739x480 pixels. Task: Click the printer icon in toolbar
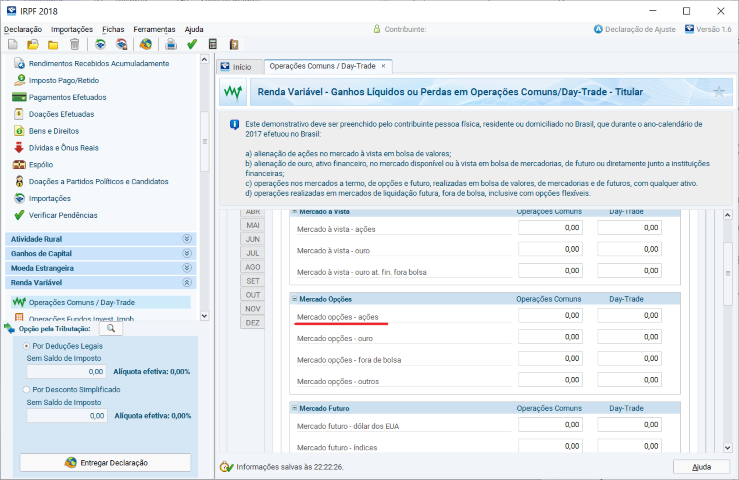[x=171, y=44]
